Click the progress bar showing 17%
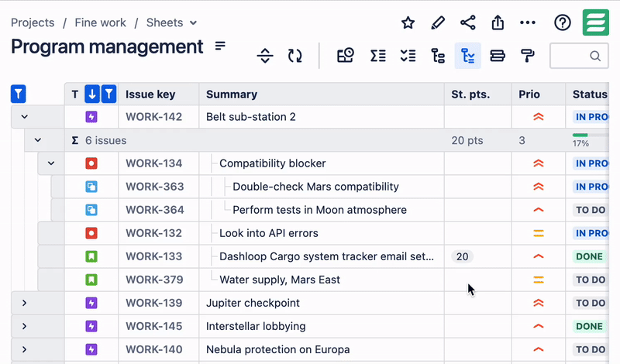Image resolution: width=620 pixels, height=364 pixels. pyautogui.click(x=591, y=136)
